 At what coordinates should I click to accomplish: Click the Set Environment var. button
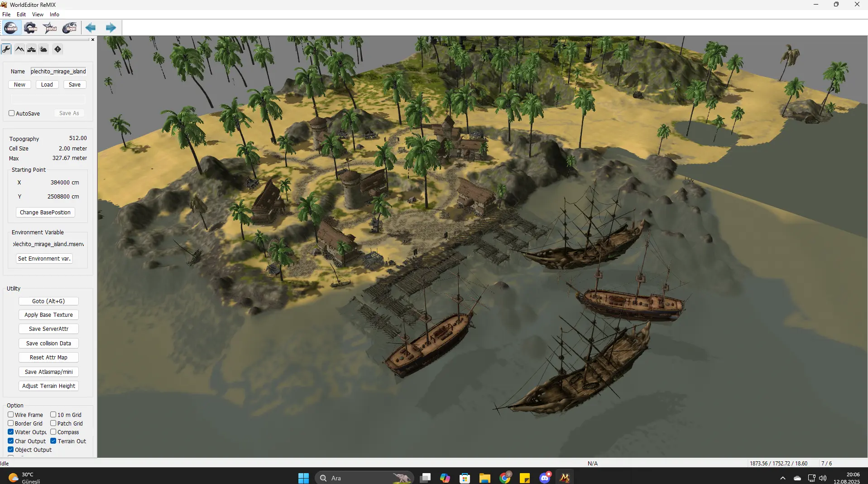[x=44, y=259]
